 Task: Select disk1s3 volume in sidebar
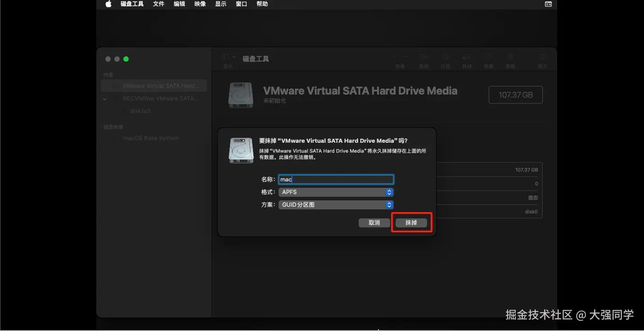(x=154, y=111)
